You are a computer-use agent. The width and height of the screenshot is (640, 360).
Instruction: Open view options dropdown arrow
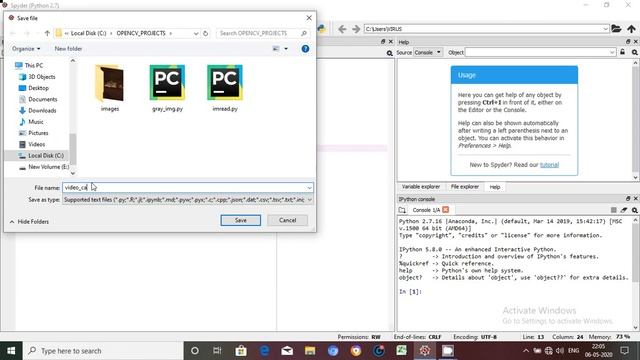pos(286,49)
